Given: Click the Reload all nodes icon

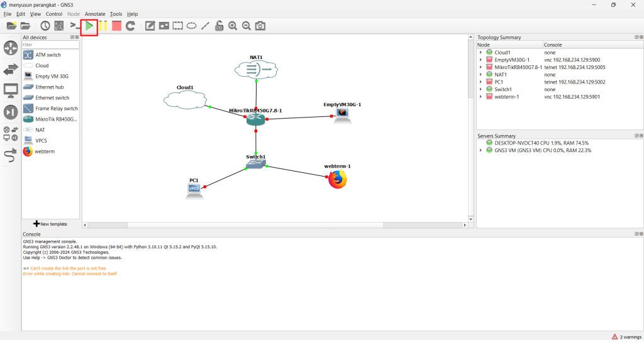Looking at the screenshot, I should pos(130,26).
